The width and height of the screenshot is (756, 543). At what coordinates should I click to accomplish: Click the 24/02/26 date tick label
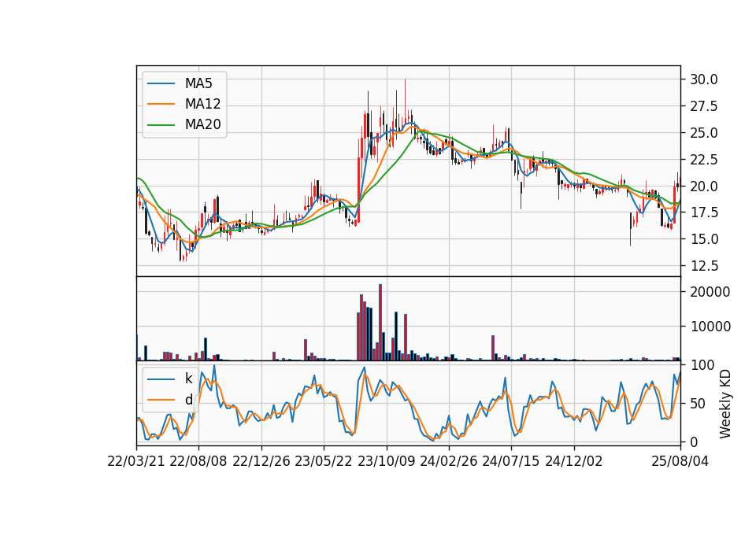(x=448, y=461)
